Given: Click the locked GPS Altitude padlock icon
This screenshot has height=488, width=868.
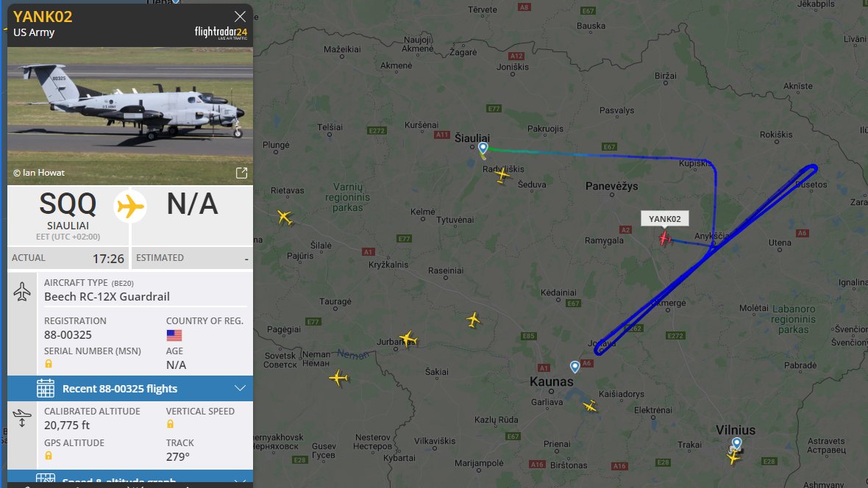Looking at the screenshot, I should pos(49,456).
